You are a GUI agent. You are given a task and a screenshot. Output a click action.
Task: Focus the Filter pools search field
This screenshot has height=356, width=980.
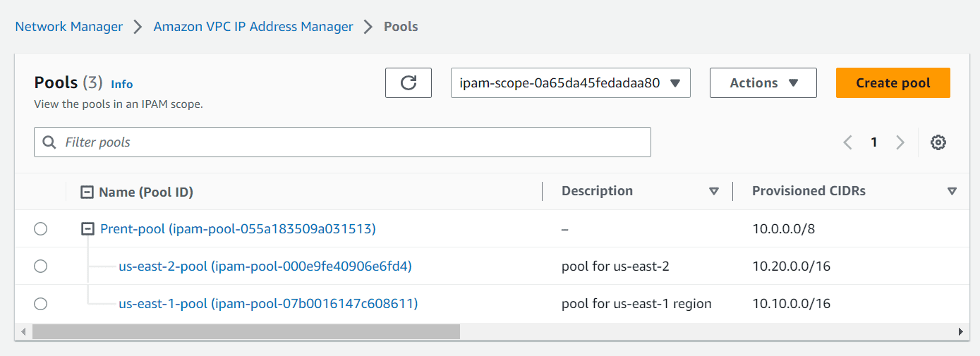coord(342,142)
